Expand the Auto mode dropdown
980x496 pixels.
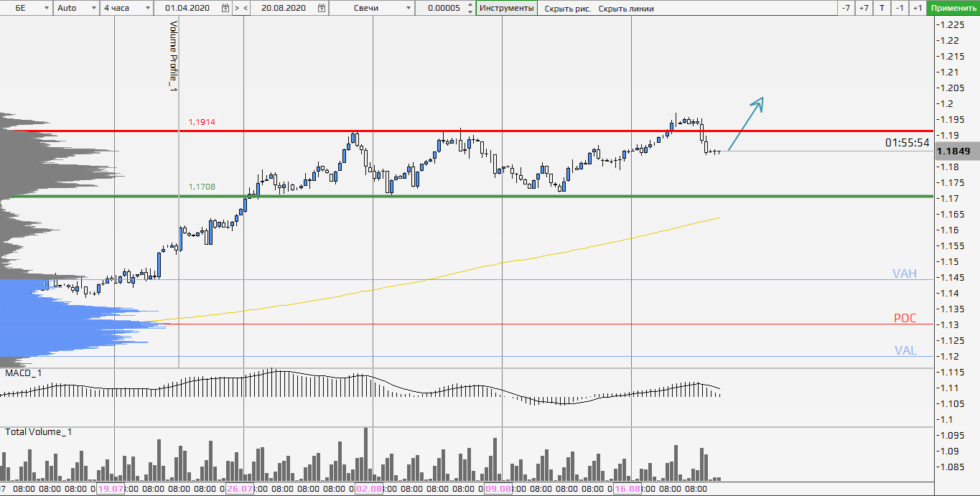point(93,8)
